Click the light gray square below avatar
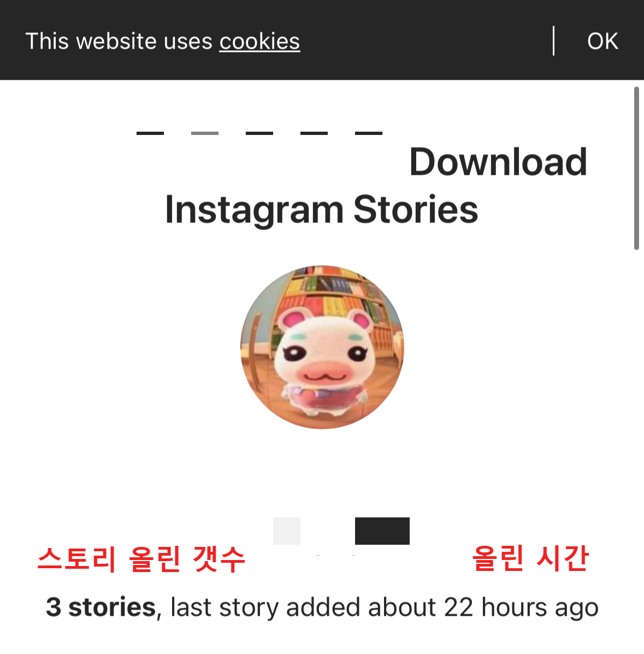Image resolution: width=644 pixels, height=654 pixels. click(x=287, y=531)
